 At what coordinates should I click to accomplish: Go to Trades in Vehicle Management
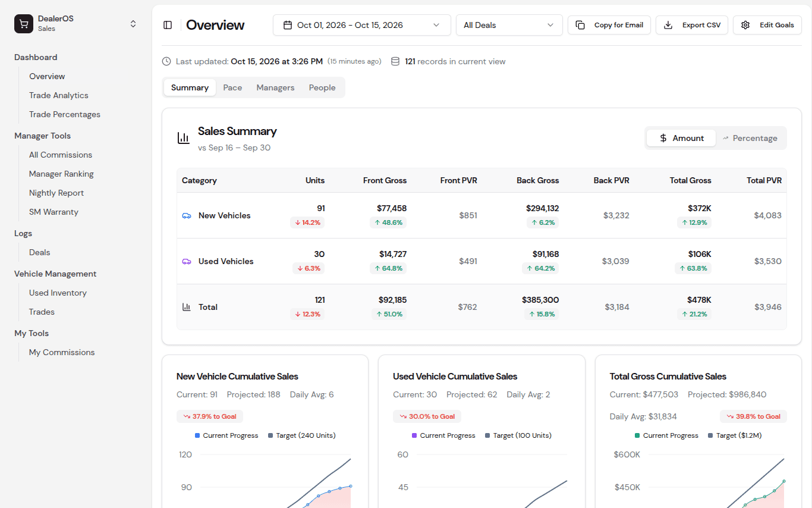pyautogui.click(x=42, y=312)
